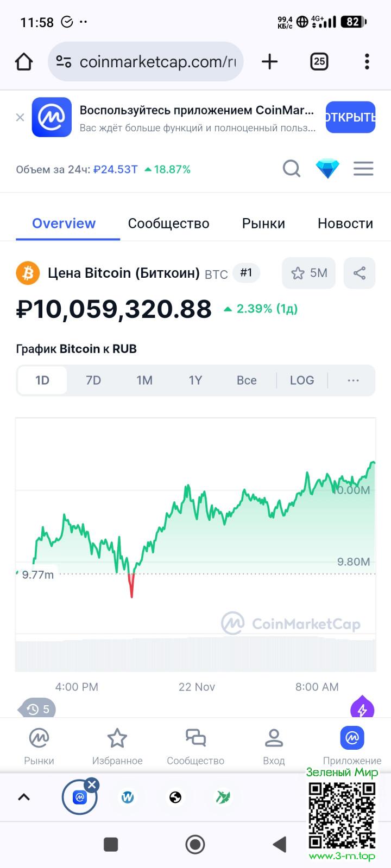Image resolution: width=391 pixels, height=868 pixels.
Task: Expand more chart options with ellipsis
Action: pyautogui.click(x=353, y=380)
